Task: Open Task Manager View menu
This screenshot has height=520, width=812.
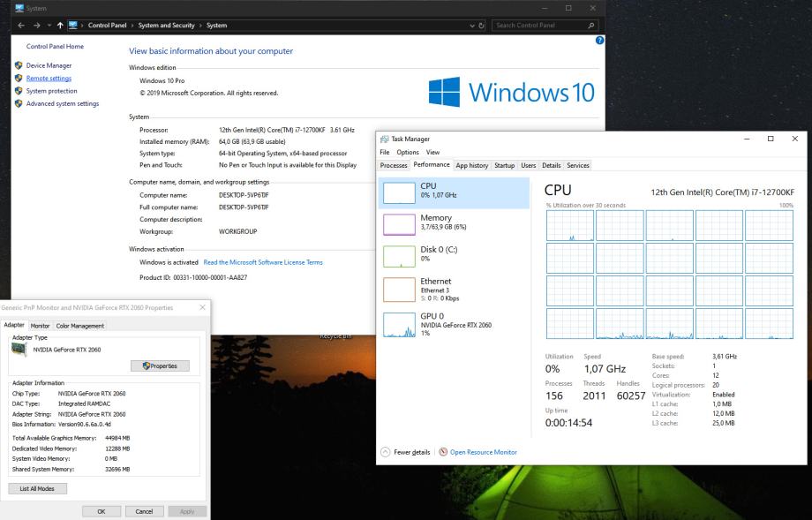Action: click(x=433, y=152)
